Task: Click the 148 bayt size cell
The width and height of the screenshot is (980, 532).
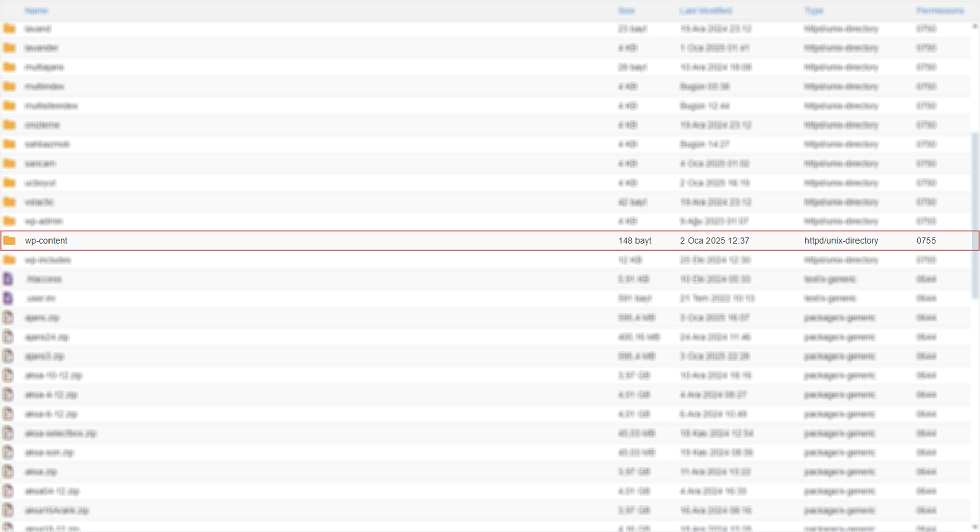Action: click(x=635, y=241)
